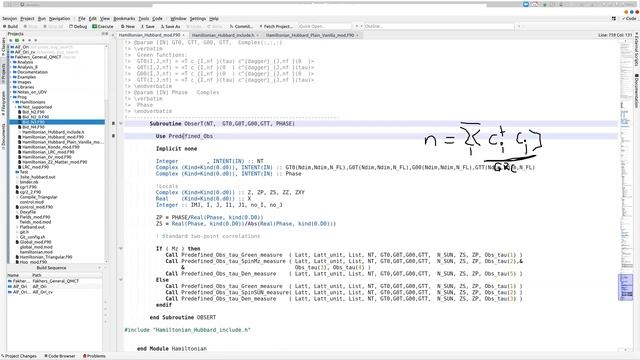Open the Documentation panel on right edge
Screen dimensions: 640x360
(637, 91)
